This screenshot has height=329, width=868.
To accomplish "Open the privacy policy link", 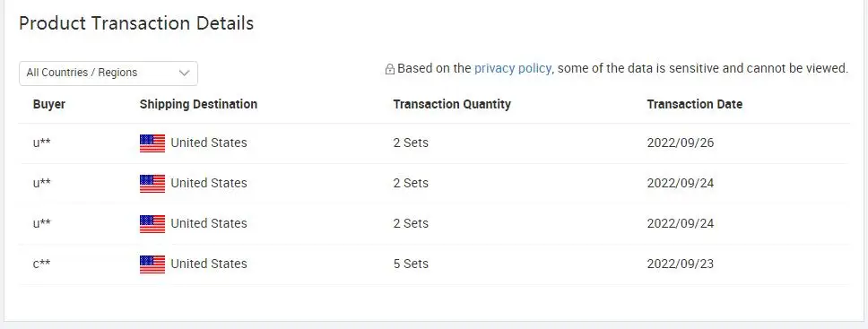I will click(x=513, y=68).
